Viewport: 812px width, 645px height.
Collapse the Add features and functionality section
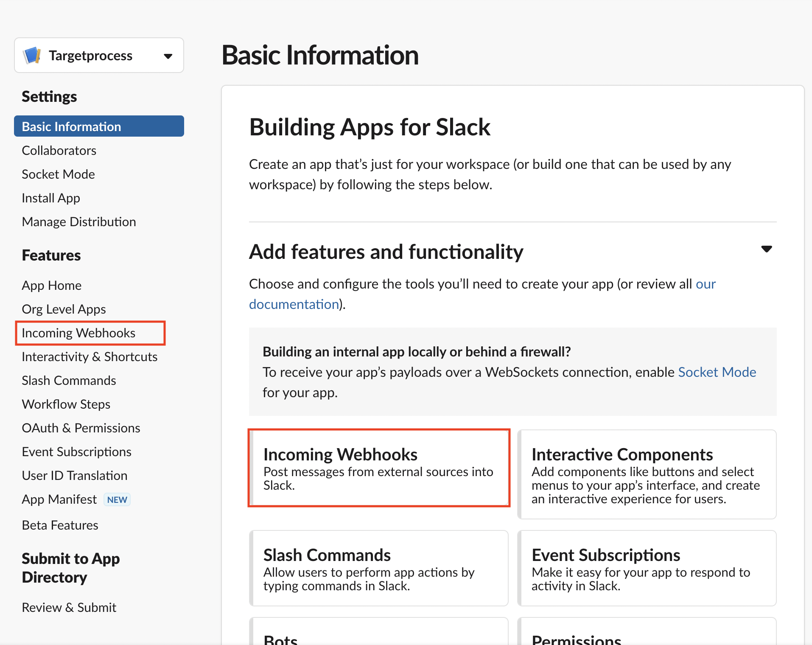click(x=766, y=249)
